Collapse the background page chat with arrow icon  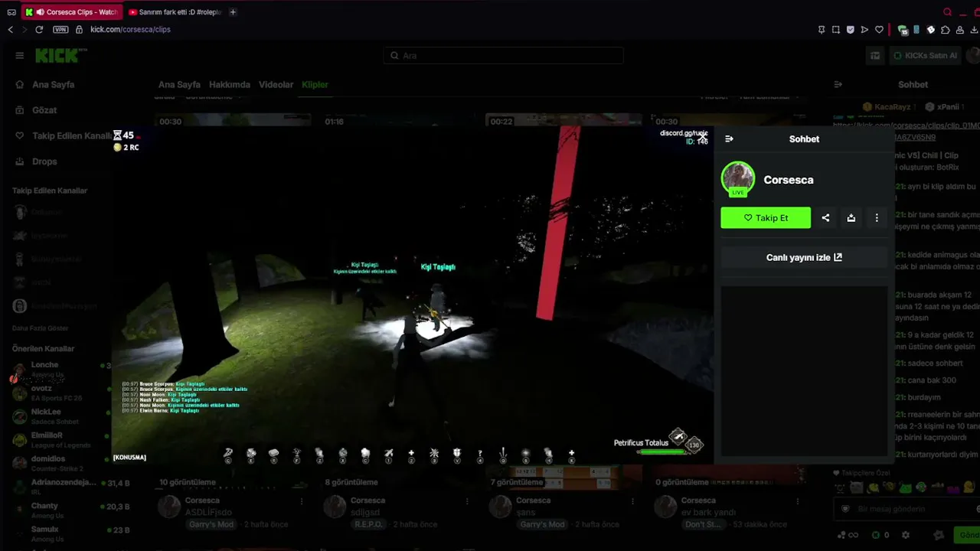coord(838,85)
